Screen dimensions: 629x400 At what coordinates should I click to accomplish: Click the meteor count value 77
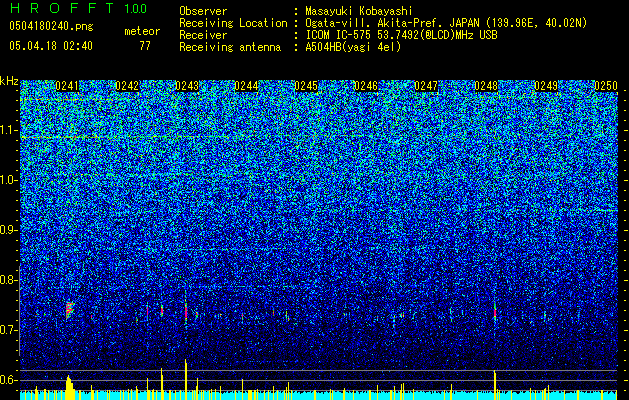point(145,46)
